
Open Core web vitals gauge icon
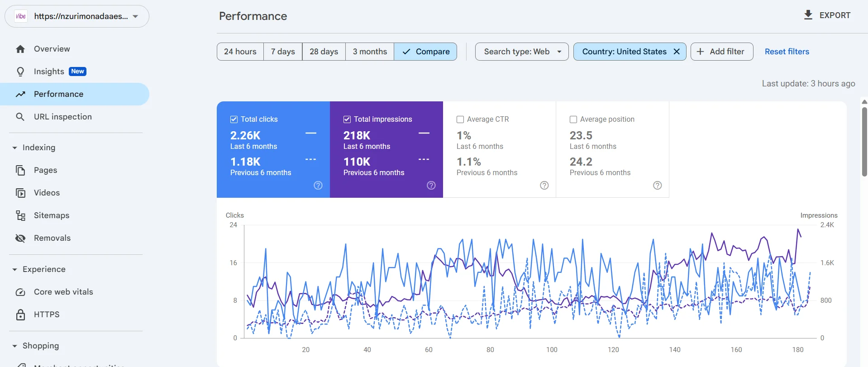[20, 292]
